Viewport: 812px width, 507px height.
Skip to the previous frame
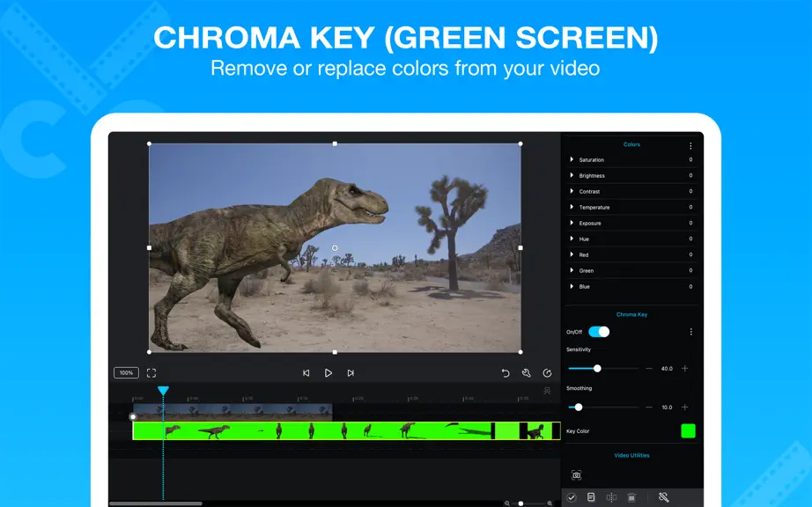306,373
